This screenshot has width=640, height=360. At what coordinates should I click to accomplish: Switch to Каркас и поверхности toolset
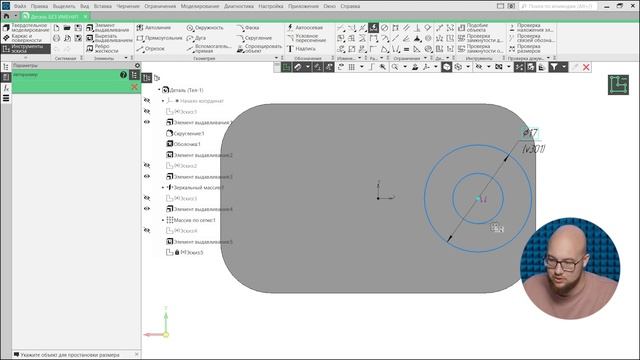point(24,38)
